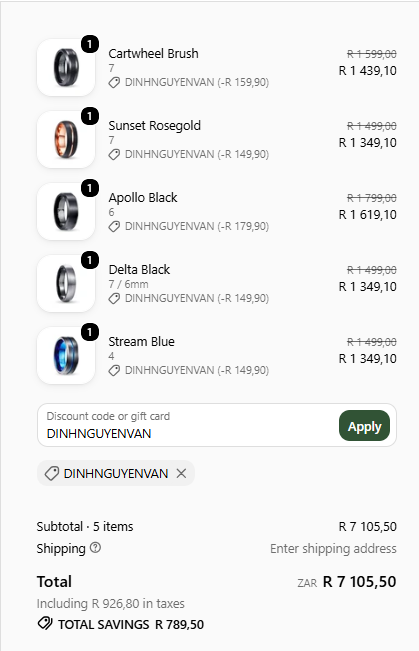Image resolution: width=419 pixels, height=651 pixels.
Task: Open the Shipping help question-mark icon
Action: pos(95,548)
